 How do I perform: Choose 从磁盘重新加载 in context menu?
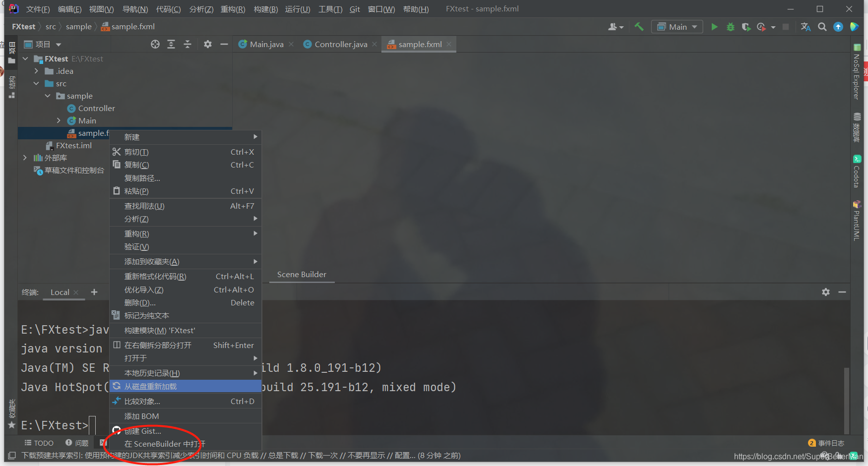[x=186, y=386]
